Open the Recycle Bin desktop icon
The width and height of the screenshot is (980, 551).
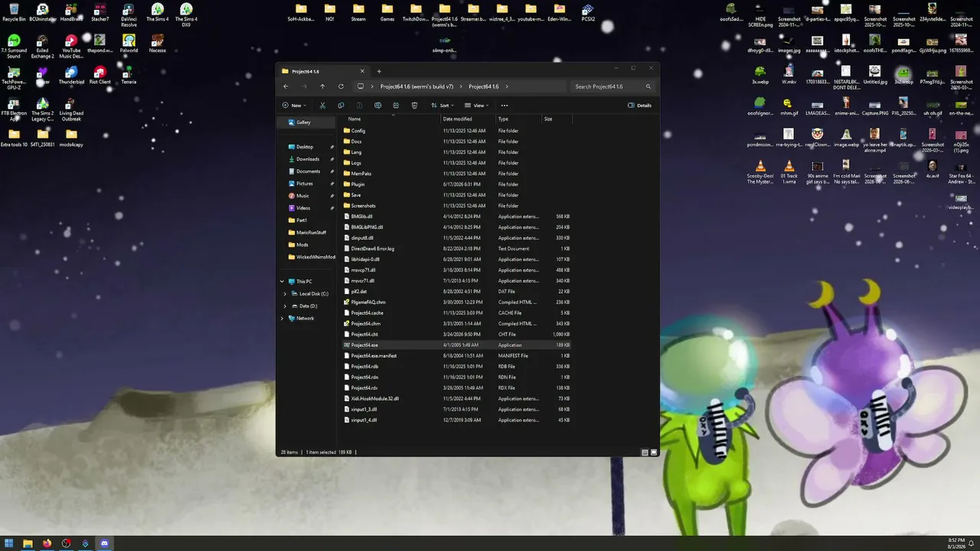14,12
